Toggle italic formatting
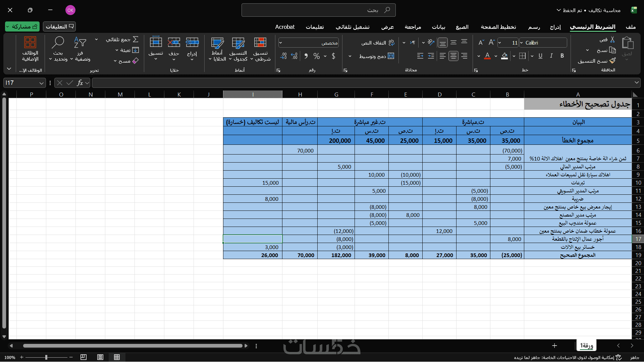 551,56
